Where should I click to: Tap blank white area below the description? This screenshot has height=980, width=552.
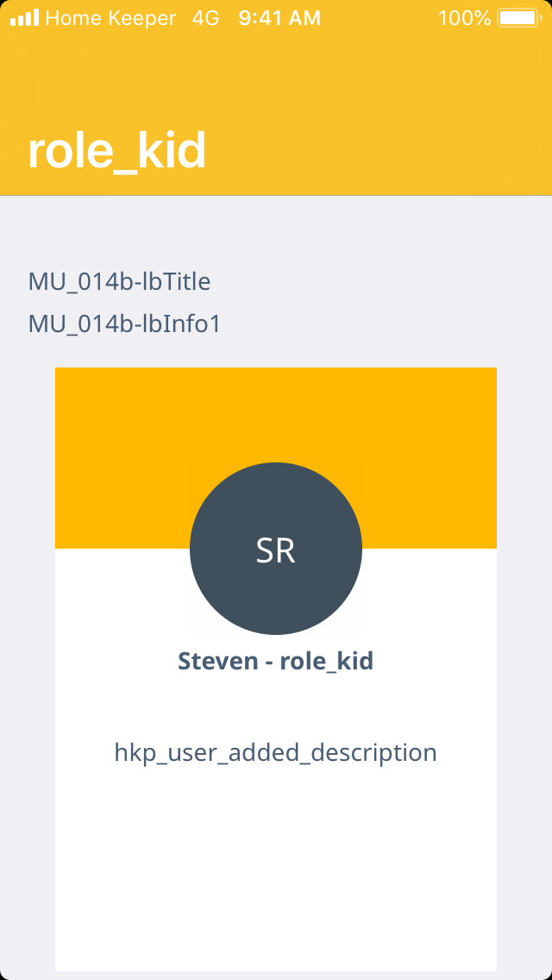[x=276, y=871]
